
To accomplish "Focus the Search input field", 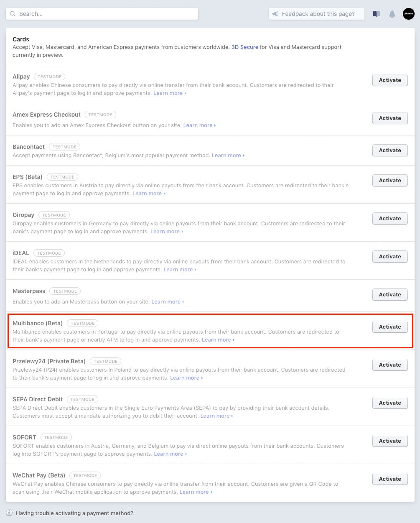I will 104,14.
